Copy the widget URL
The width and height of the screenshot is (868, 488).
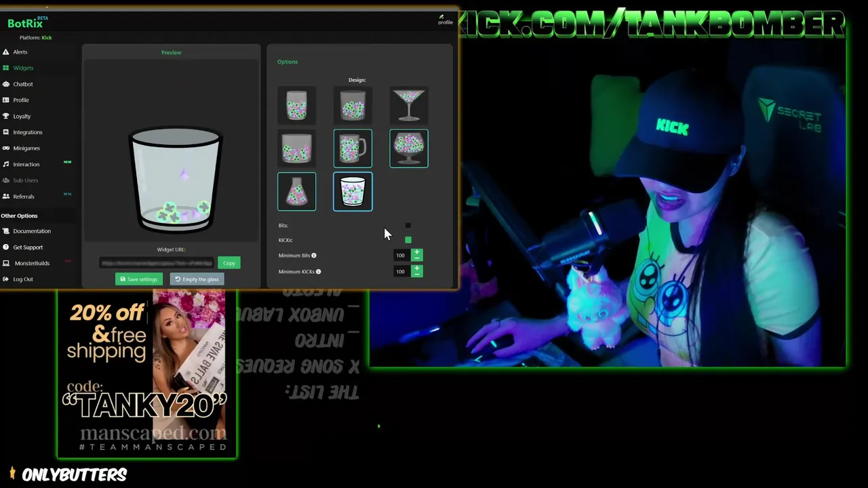229,263
